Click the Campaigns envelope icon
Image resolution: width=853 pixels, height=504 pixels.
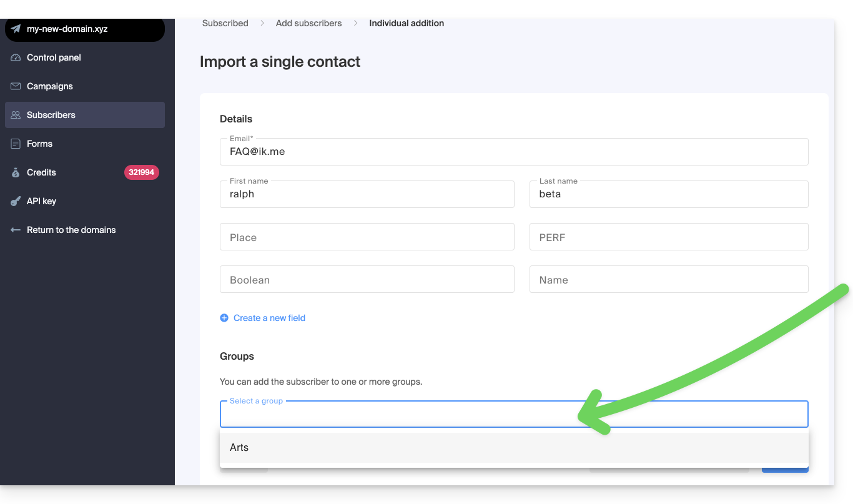click(x=16, y=86)
